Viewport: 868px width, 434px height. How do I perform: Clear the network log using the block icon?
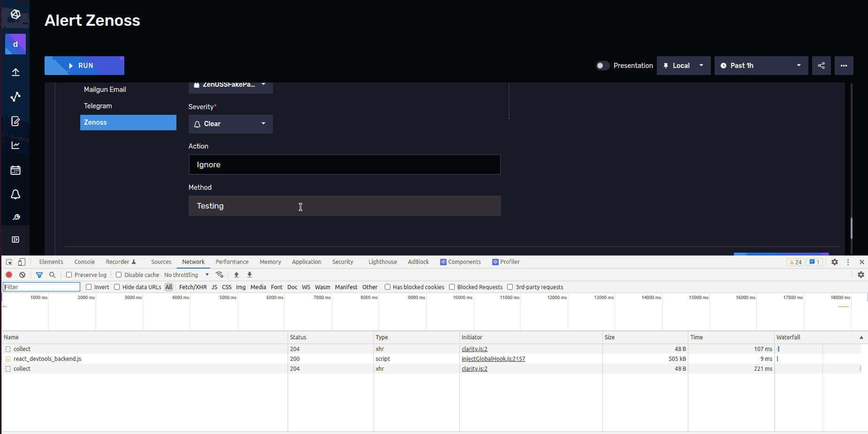(22, 275)
